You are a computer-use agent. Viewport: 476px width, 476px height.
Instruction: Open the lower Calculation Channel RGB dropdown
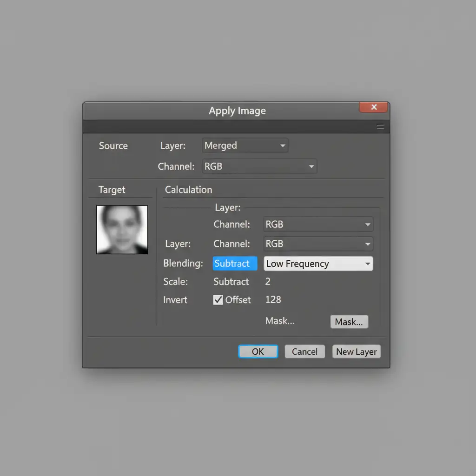click(318, 244)
